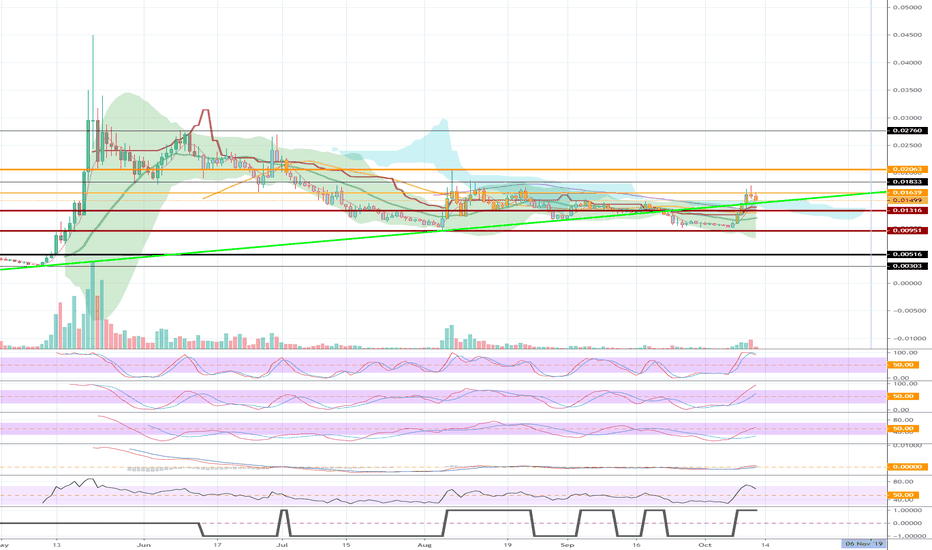Click the 0.03000 price scale value
This screenshot has width=932, height=550.
point(908,118)
